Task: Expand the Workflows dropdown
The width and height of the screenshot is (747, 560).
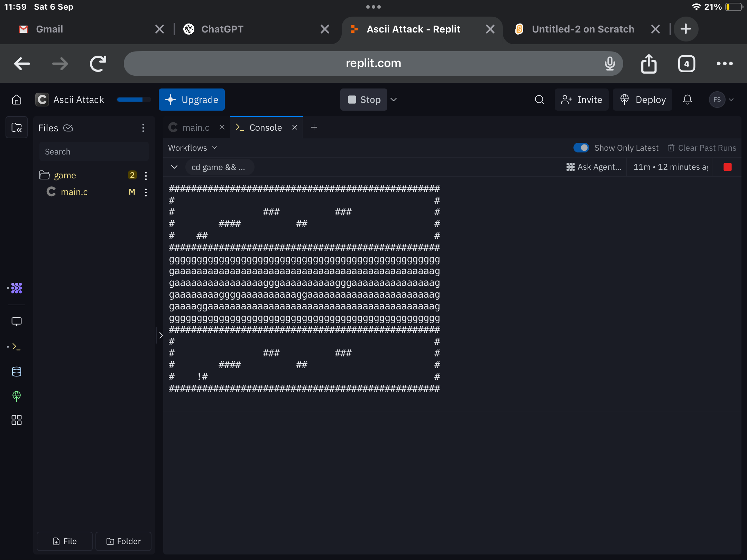Action: [x=193, y=148]
